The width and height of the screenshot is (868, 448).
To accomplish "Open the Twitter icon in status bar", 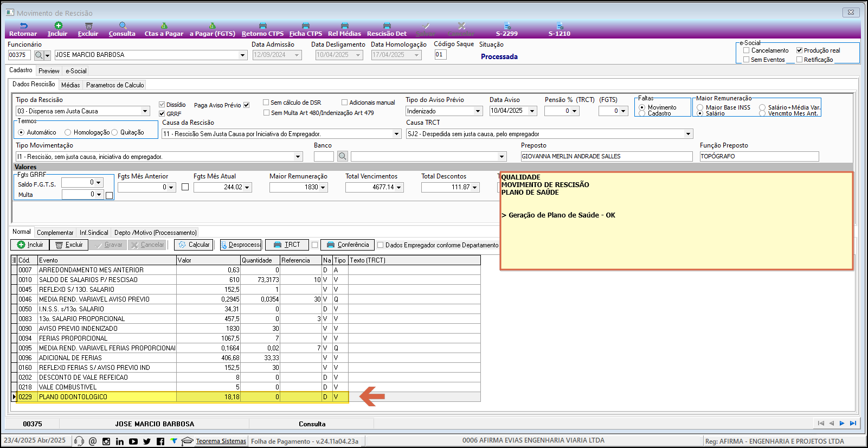I will click(147, 441).
